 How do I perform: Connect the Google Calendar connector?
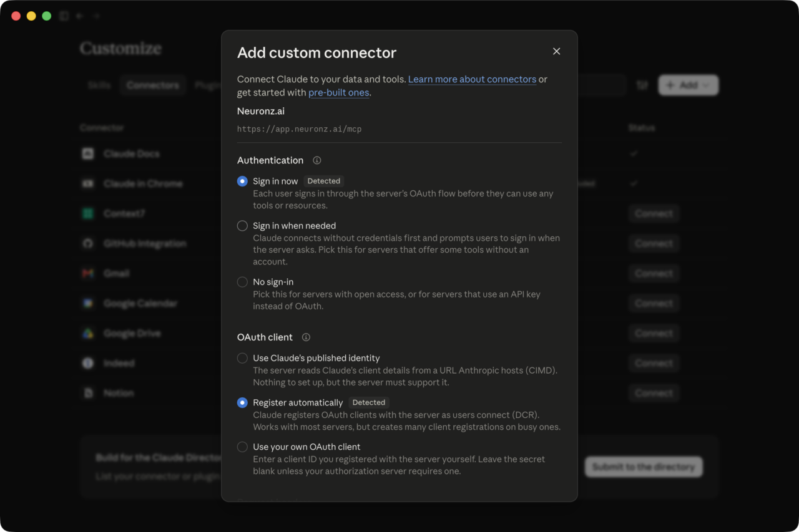point(654,303)
